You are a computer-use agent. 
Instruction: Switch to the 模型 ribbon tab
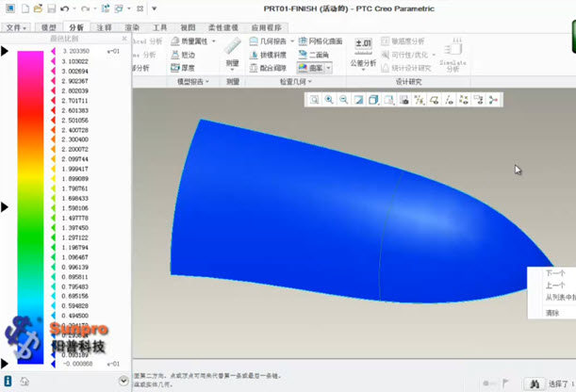click(47, 28)
